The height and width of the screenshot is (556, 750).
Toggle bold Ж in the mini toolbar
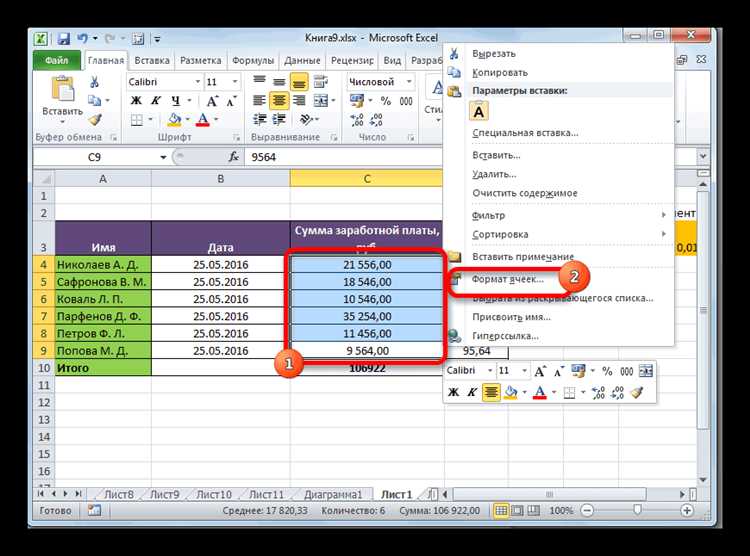click(x=453, y=393)
